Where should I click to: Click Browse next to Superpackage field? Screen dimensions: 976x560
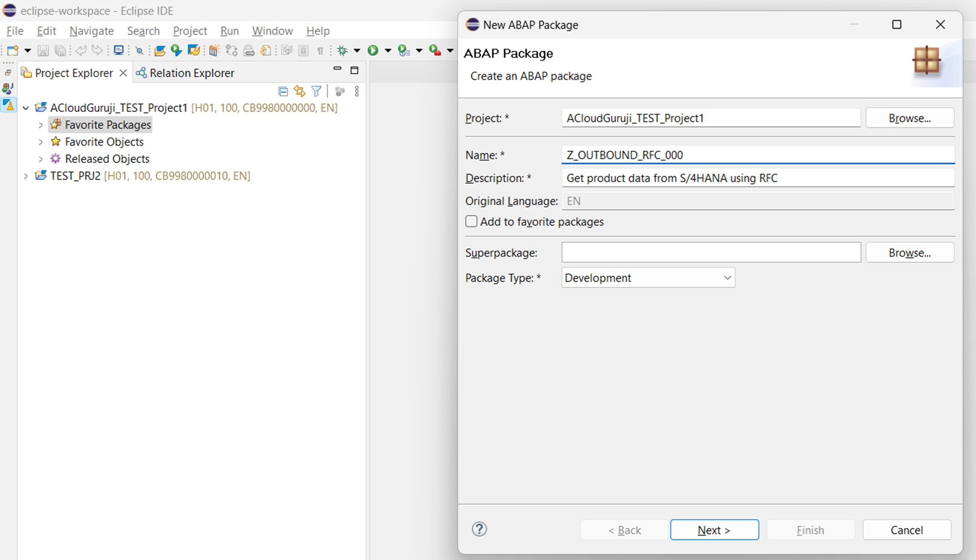(909, 253)
